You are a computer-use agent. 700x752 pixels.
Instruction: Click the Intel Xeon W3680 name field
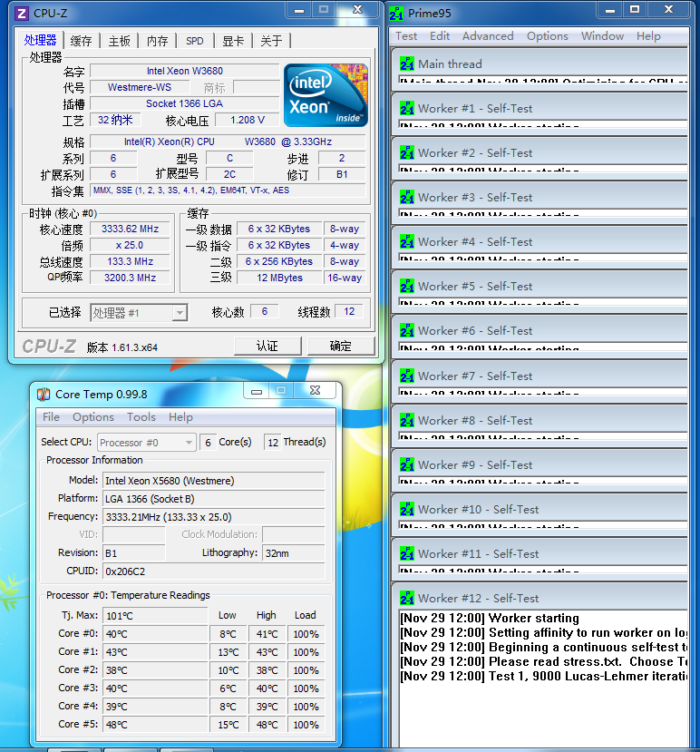(x=185, y=71)
